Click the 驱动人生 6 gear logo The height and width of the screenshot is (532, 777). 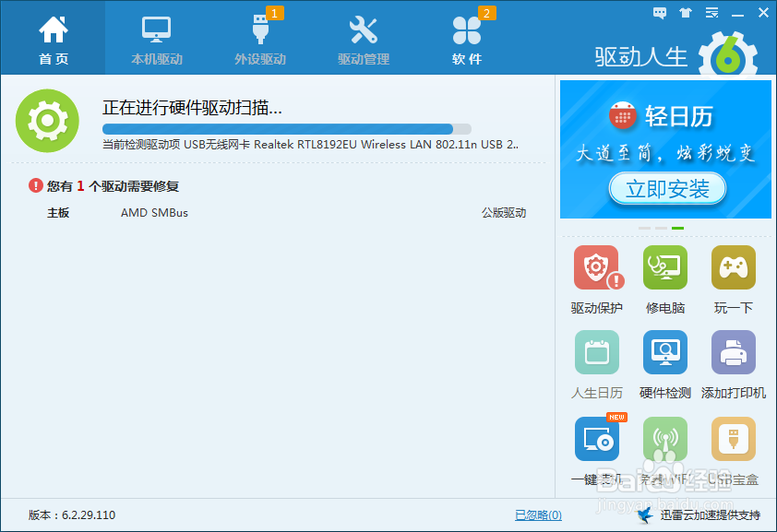coord(728,54)
